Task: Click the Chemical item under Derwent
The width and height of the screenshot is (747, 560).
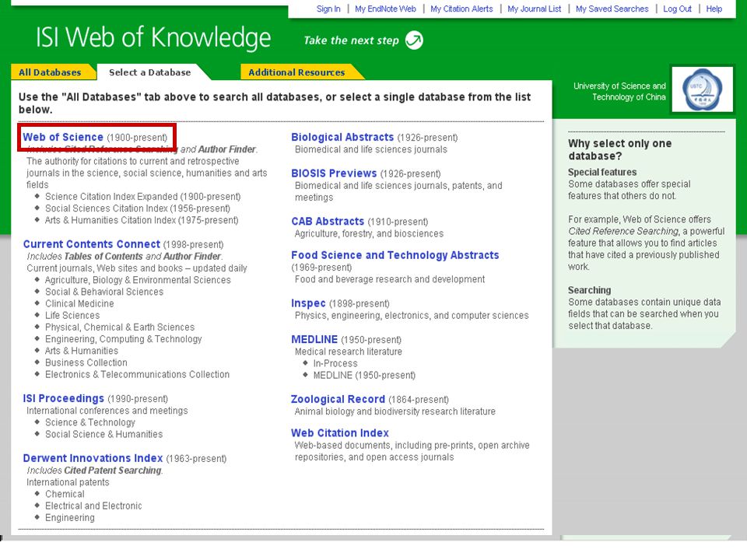Action: pos(65,495)
